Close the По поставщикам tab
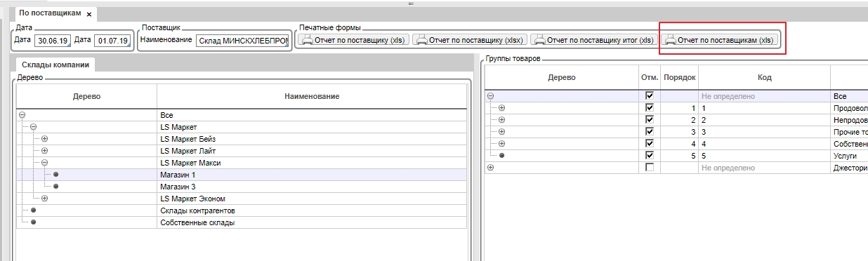The width and height of the screenshot is (868, 261). tap(89, 14)
